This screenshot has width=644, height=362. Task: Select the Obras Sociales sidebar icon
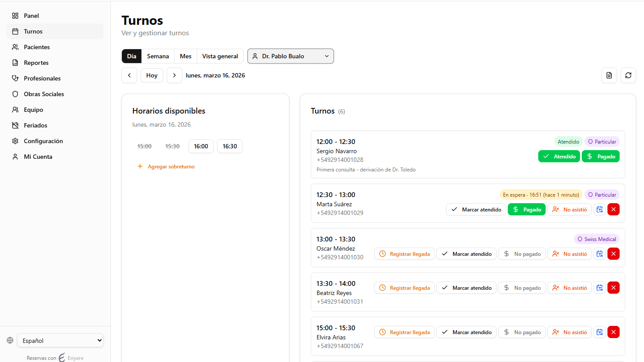point(15,94)
